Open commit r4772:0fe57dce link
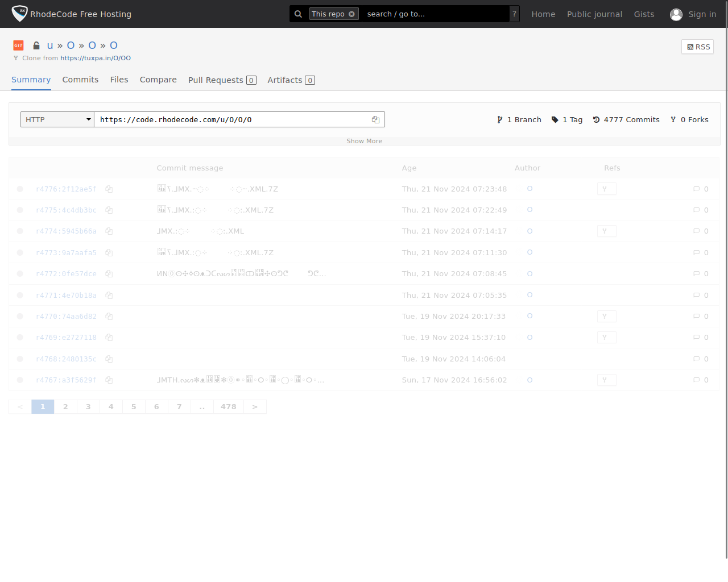This screenshot has height=582, width=728. pyautogui.click(x=66, y=274)
